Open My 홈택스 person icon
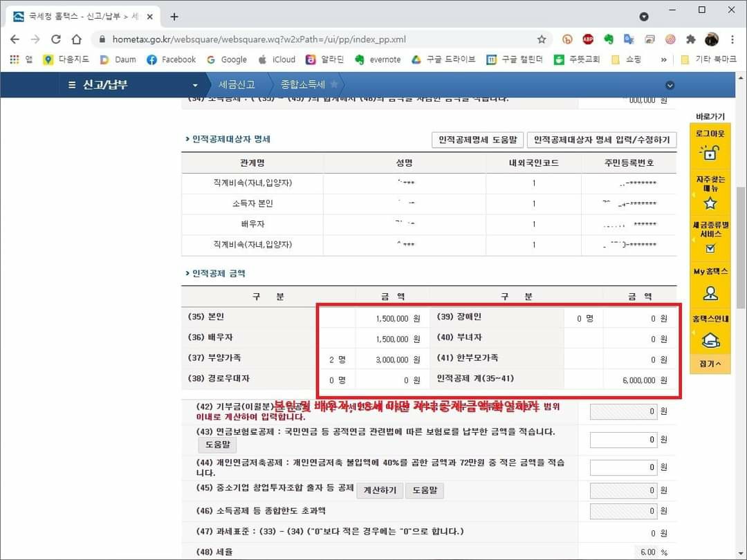 pyautogui.click(x=710, y=292)
